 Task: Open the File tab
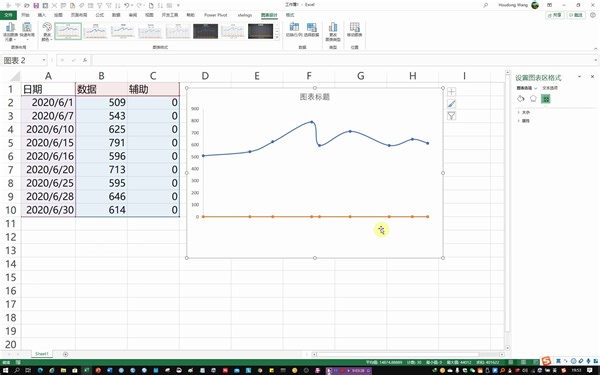click(x=8, y=15)
